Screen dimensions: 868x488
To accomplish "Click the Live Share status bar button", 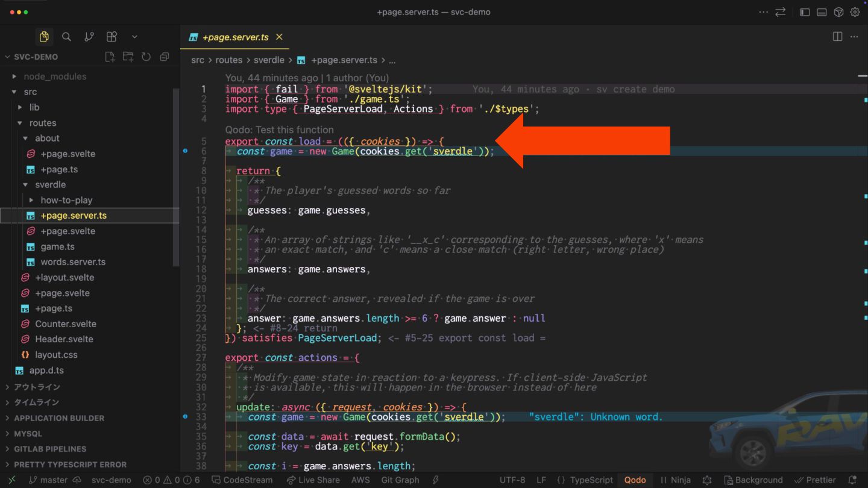I will pyautogui.click(x=313, y=480).
